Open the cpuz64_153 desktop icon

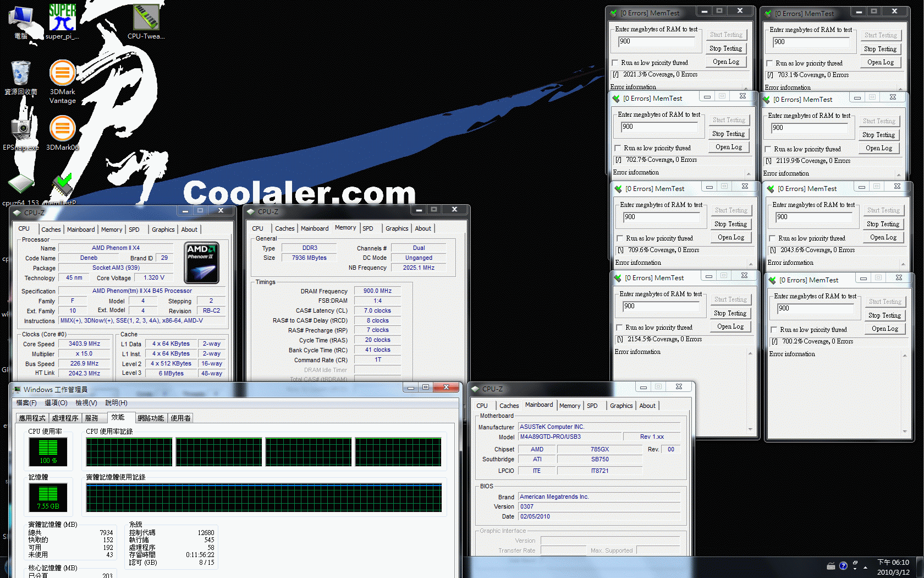21,190
